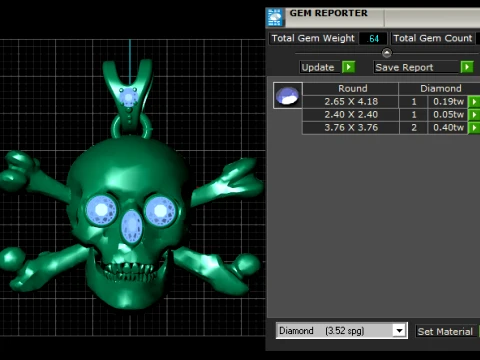Click the Gem Reporter panel icon
Image resolution: width=480 pixels, height=360 pixels.
(274, 17)
